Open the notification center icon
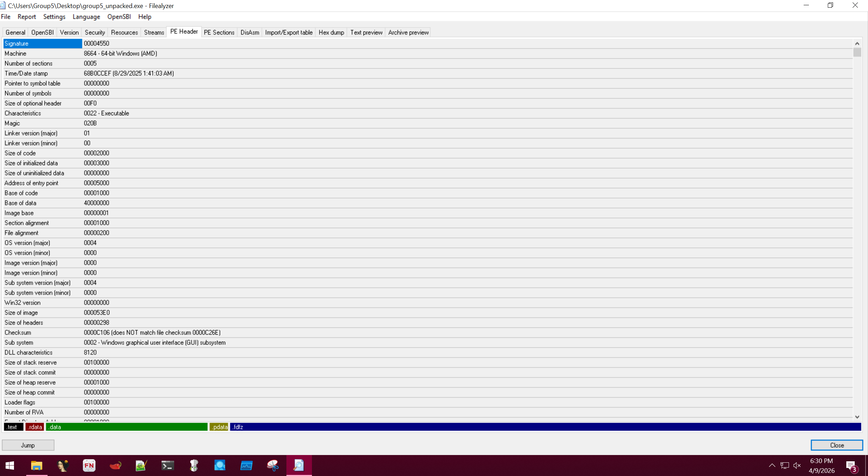Image resolution: width=868 pixels, height=476 pixels. click(x=851, y=466)
